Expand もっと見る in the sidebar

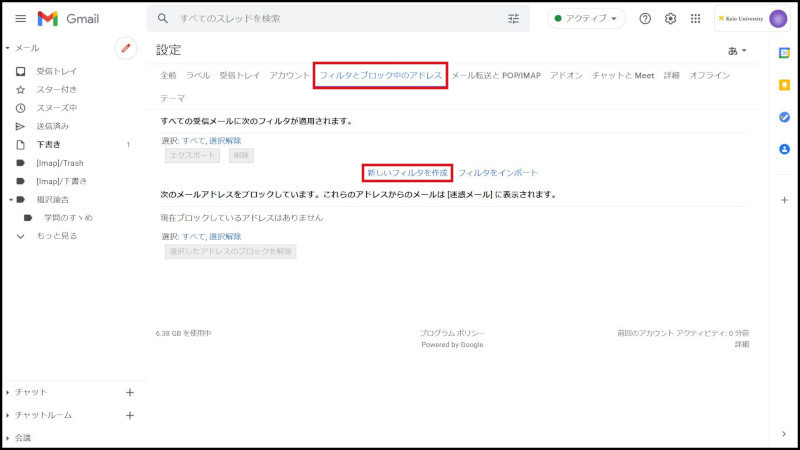56,236
